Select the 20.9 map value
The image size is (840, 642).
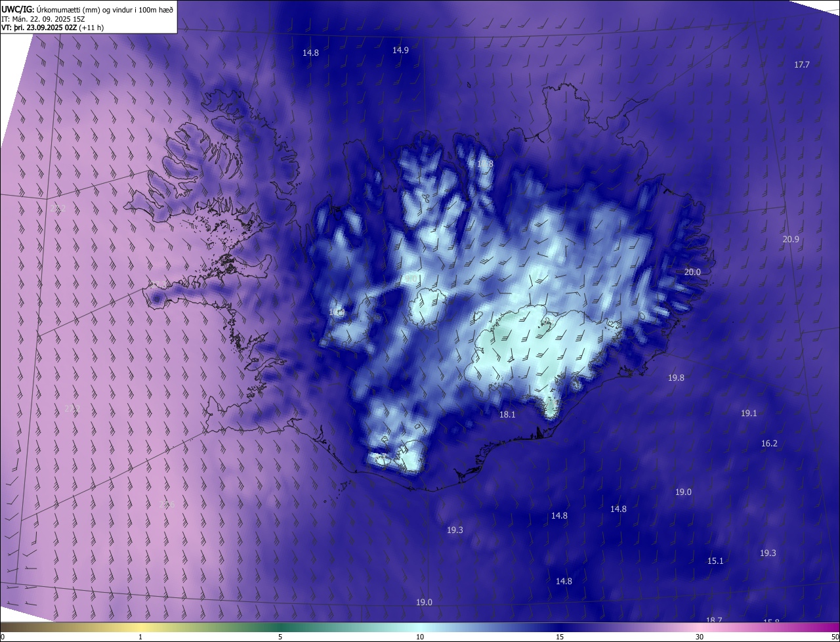click(x=791, y=240)
